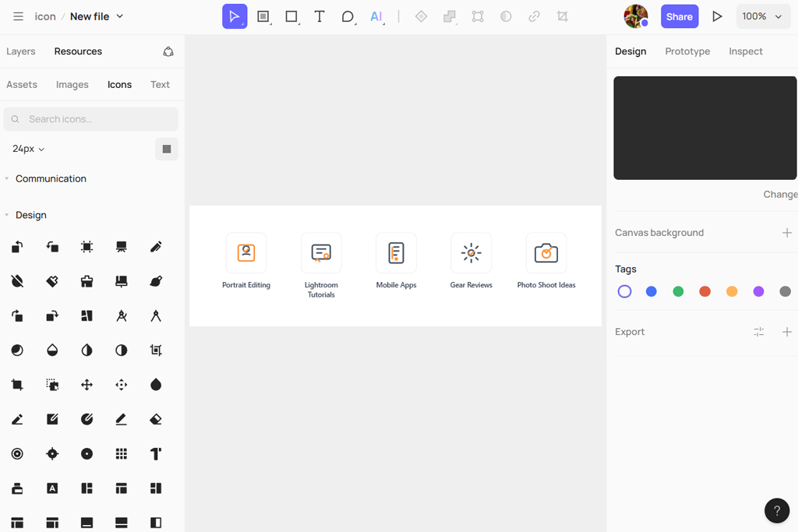Open the AI tool
Image resolution: width=798 pixels, height=532 pixels.
[x=376, y=16]
